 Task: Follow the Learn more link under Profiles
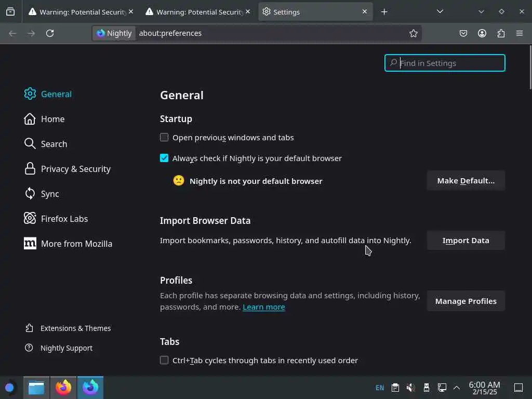pyautogui.click(x=263, y=307)
